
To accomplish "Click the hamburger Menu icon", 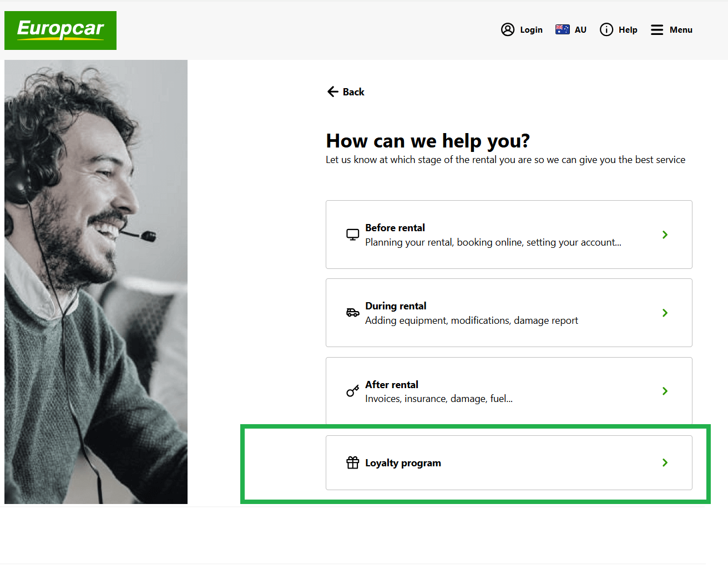I will pyautogui.click(x=657, y=30).
